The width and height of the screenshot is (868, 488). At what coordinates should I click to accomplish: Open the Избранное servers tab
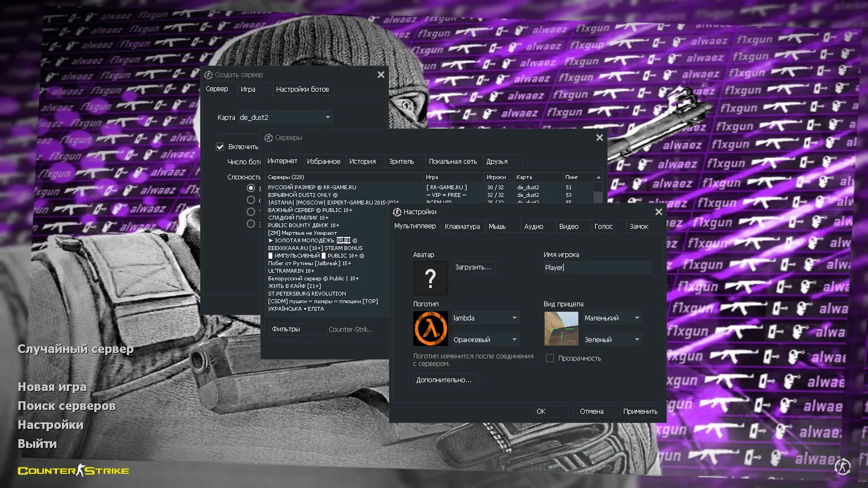(324, 160)
